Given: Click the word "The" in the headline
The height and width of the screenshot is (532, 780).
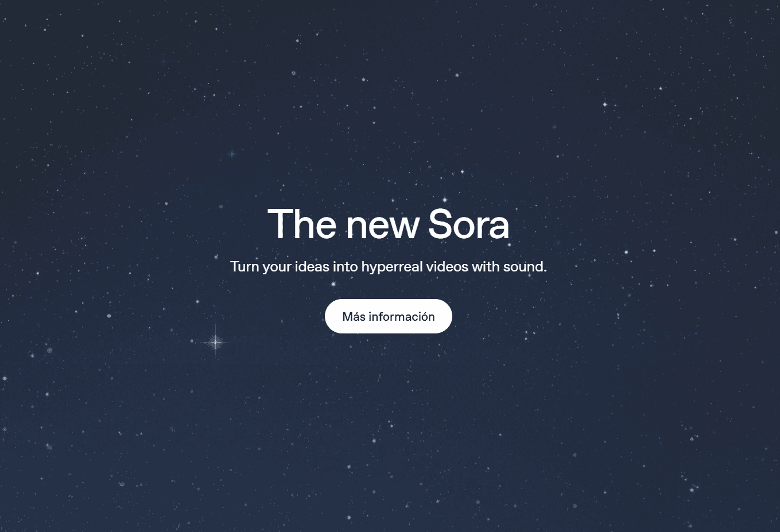Looking at the screenshot, I should tap(302, 224).
